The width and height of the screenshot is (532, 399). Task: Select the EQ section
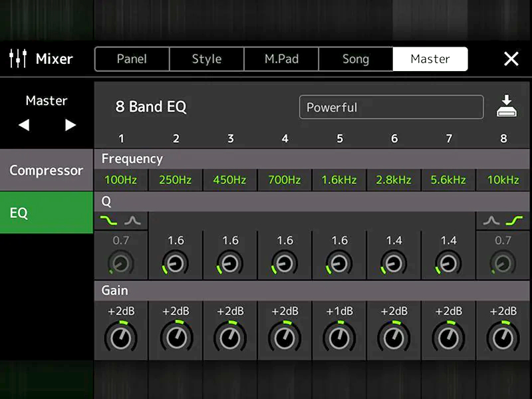(47, 212)
